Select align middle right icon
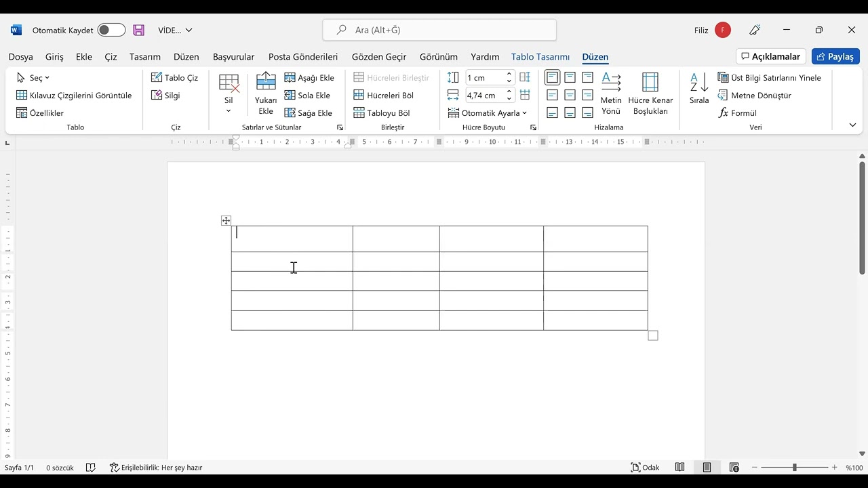 click(x=588, y=95)
